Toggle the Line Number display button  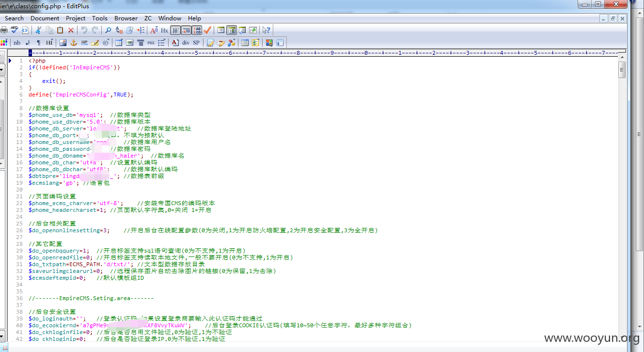(197, 30)
